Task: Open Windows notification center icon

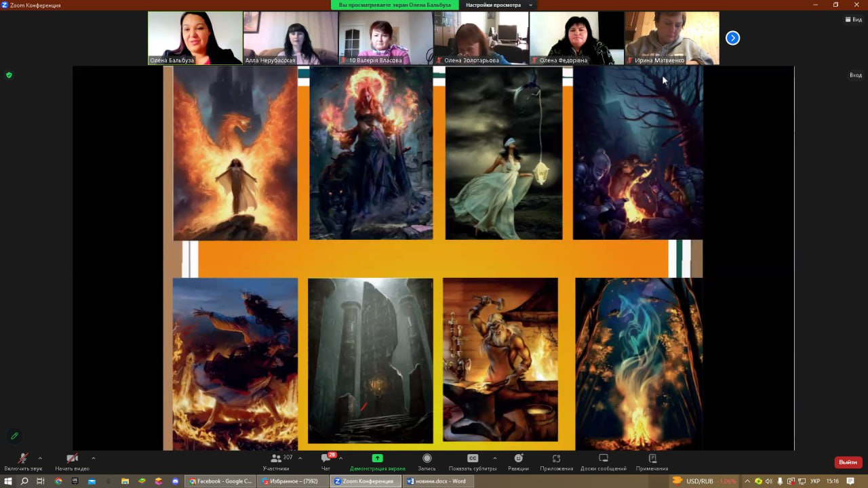Action: [850, 481]
